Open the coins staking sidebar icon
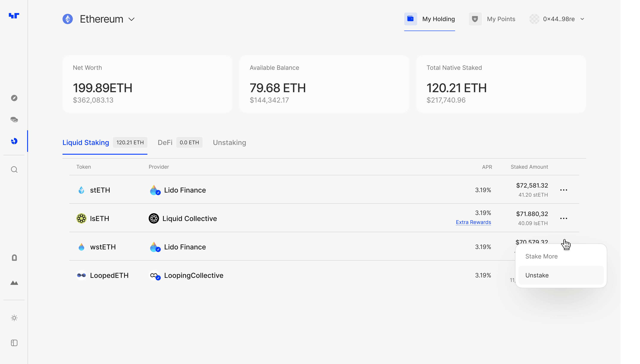This screenshot has height=364, width=640. [14, 120]
